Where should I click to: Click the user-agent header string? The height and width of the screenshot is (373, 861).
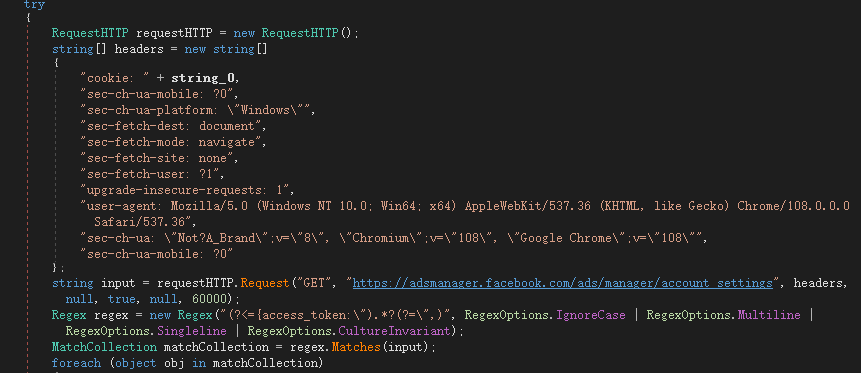coord(465,206)
